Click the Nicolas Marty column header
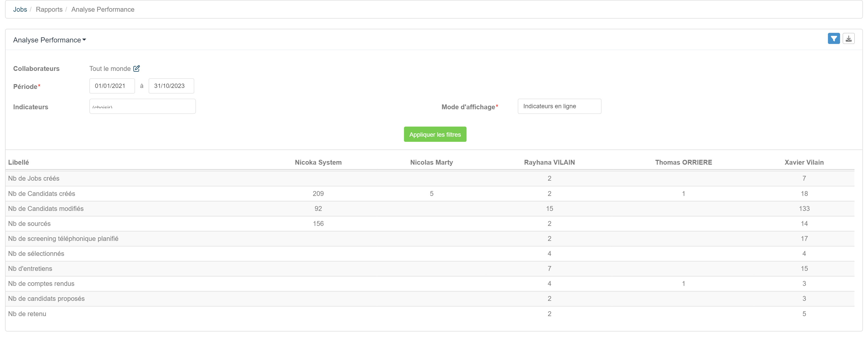Screen dimensions: 868x342 coord(431,162)
